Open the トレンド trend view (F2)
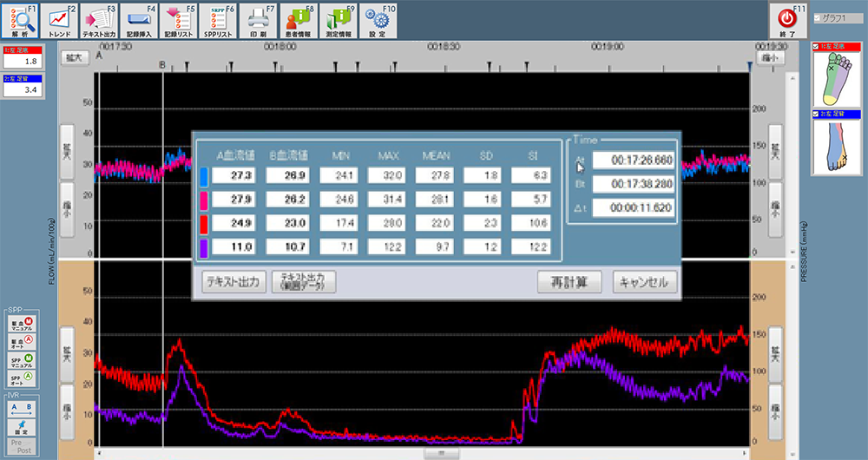This screenshot has height=460, width=868. (x=60, y=20)
